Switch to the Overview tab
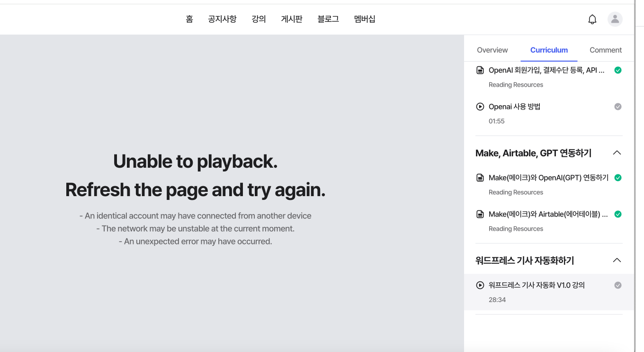Image resolution: width=644 pixels, height=352 pixels. click(492, 50)
